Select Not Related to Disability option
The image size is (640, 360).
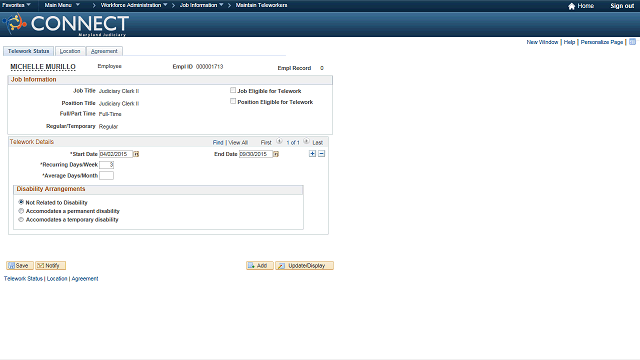click(21, 202)
